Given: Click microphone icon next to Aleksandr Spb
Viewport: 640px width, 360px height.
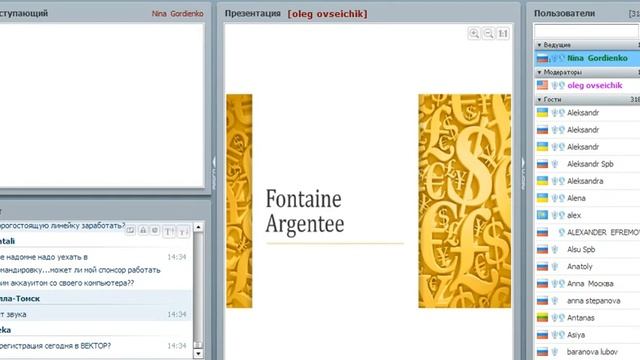Looking at the screenshot, I should (554, 164).
